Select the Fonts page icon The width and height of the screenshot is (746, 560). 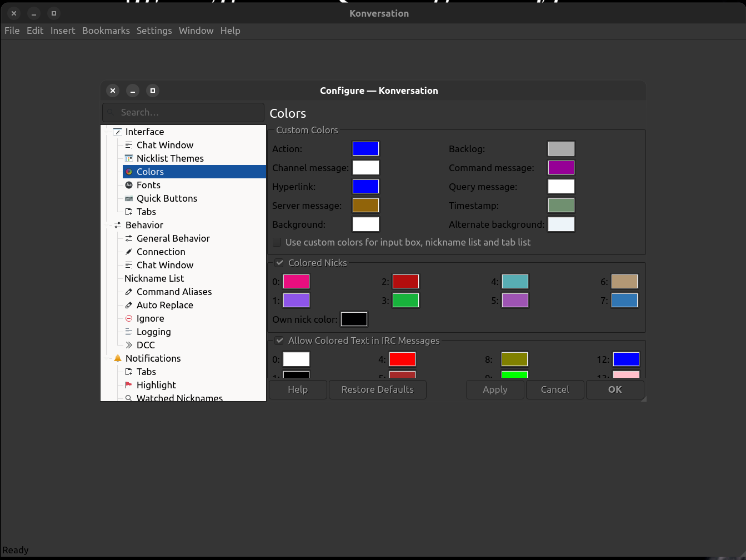pyautogui.click(x=129, y=185)
